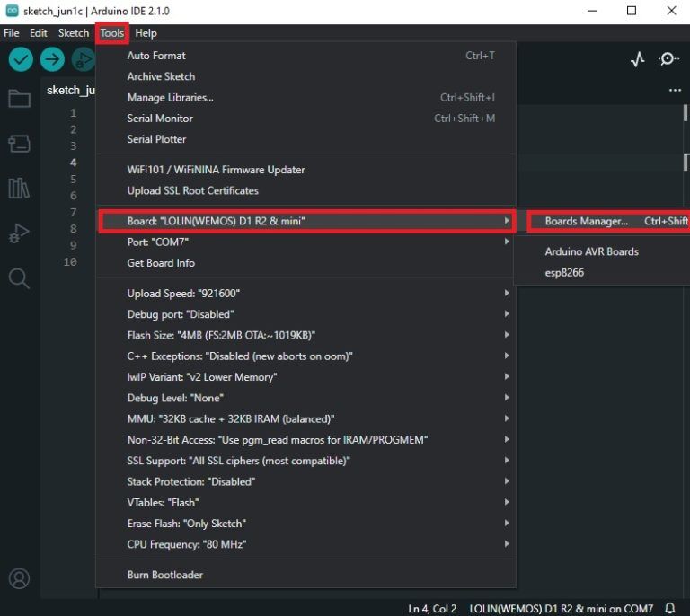
Task: Select Boards Manager from the submenu
Action: click(x=587, y=221)
